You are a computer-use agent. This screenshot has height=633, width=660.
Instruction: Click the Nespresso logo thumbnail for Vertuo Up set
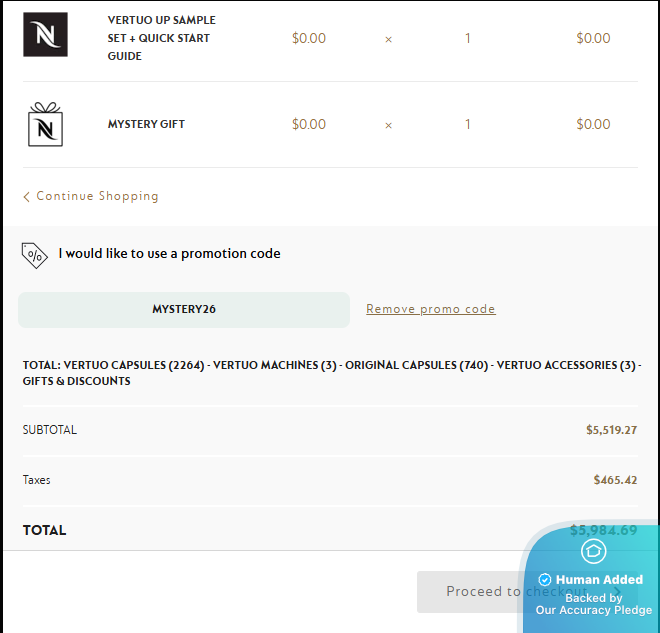(x=45, y=35)
